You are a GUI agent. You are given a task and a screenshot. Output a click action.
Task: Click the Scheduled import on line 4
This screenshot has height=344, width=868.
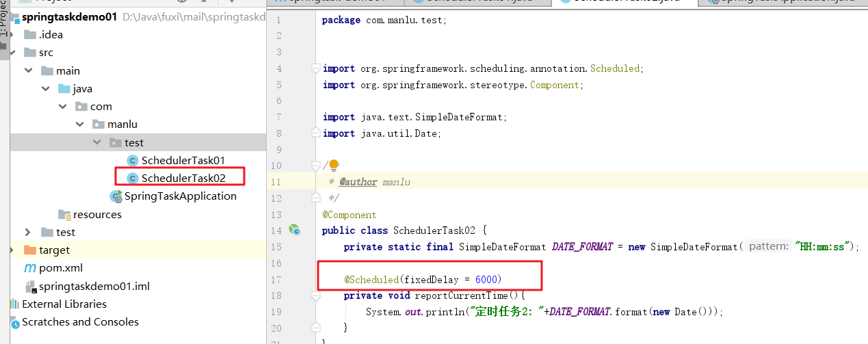[614, 68]
